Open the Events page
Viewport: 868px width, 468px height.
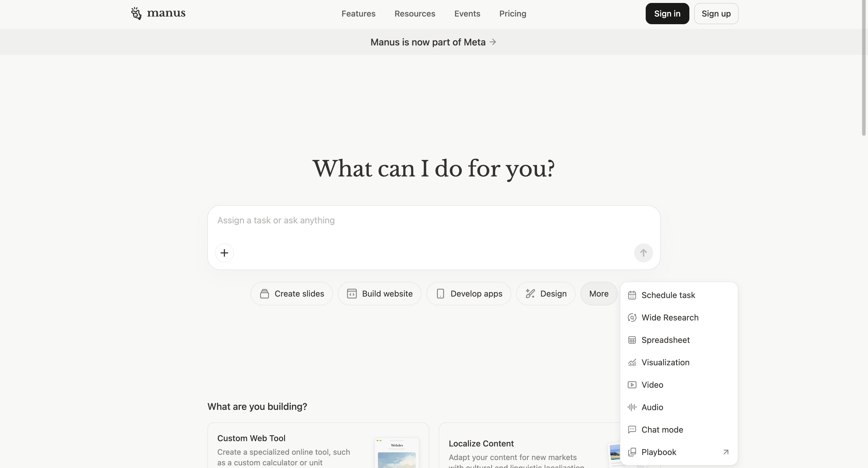pos(467,14)
